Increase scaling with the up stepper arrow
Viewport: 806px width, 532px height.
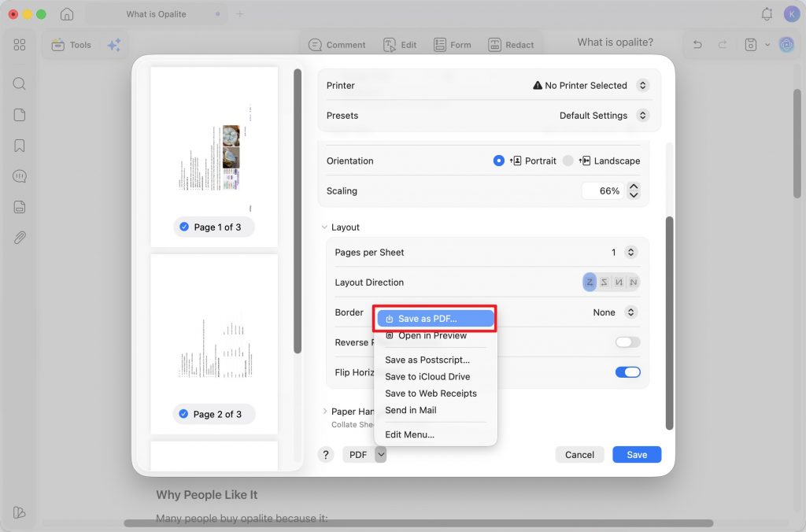tap(634, 187)
